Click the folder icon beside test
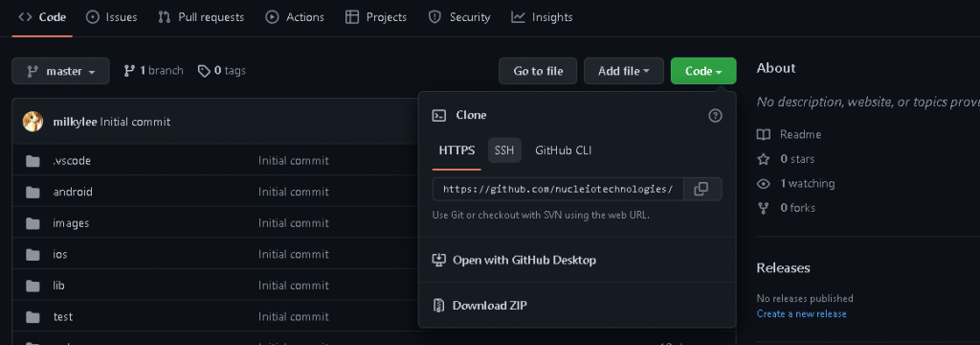Viewport: 980px width, 345px height. (x=33, y=317)
